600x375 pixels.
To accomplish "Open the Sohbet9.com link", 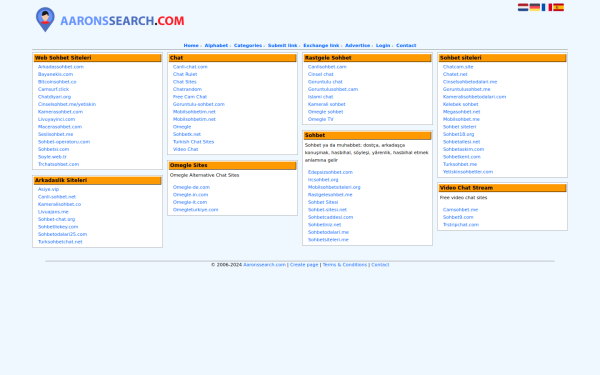I will 458,217.
